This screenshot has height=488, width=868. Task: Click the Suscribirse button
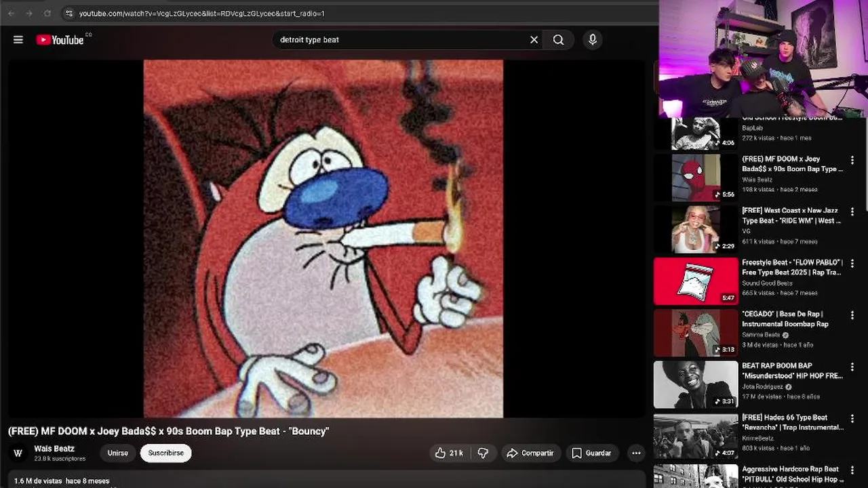click(x=166, y=453)
